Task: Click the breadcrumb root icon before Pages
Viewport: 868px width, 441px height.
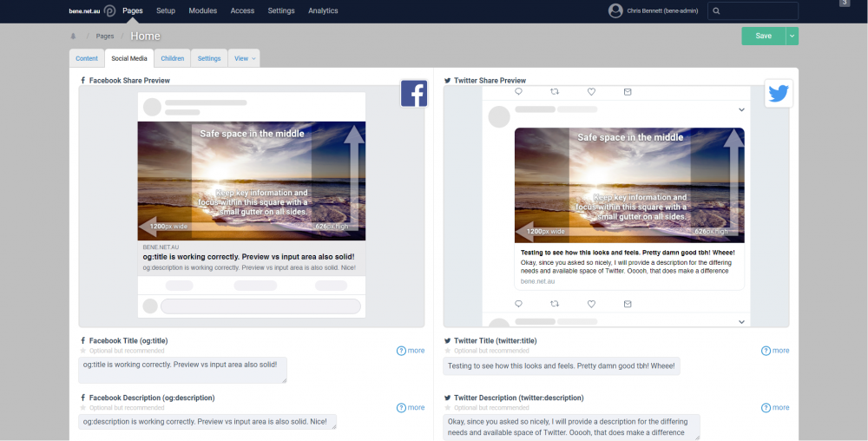Action: pyautogui.click(x=74, y=36)
